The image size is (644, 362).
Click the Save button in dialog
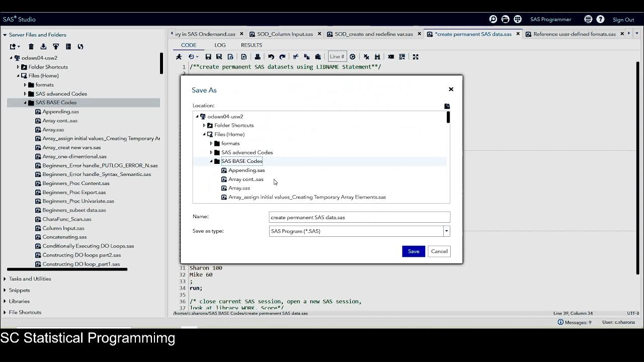click(x=414, y=251)
